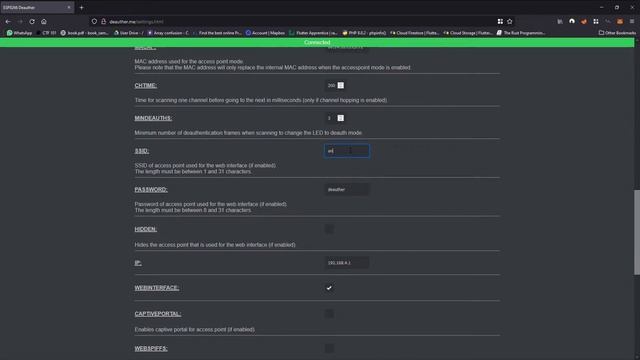The width and height of the screenshot is (640, 360).
Task: Enable the CAPTIVEPORTAL checkbox
Action: (329, 313)
